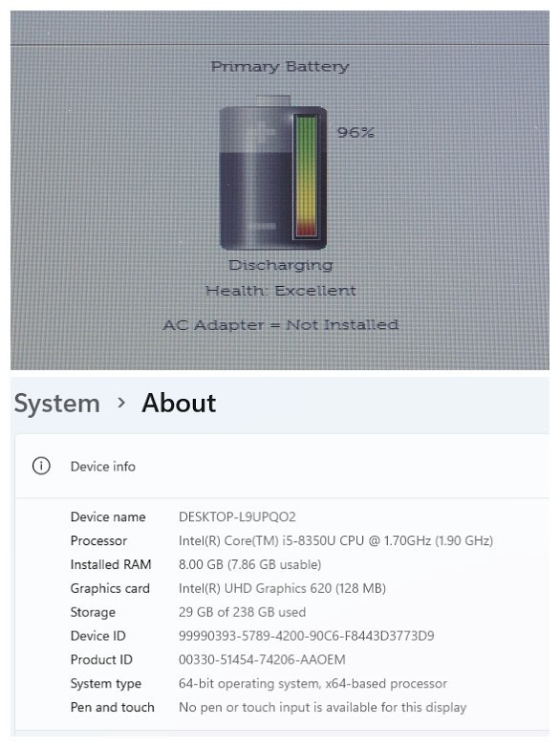
Task: Click the About page heading
Action: click(179, 403)
